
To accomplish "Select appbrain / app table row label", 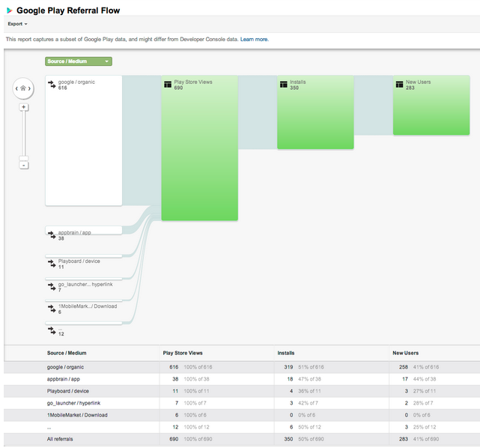I will pos(63,379).
